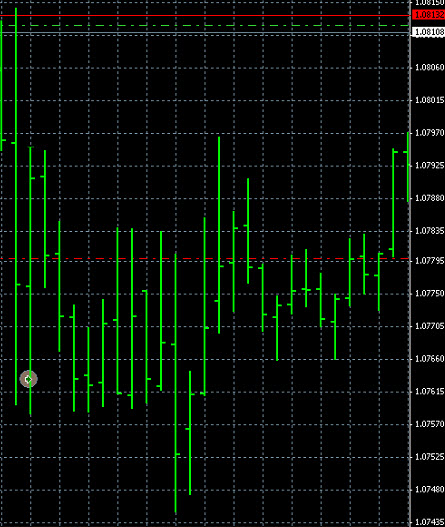The width and height of the screenshot is (445, 527).
Task: Click the 1.07750 price scale value
Action: (x=430, y=293)
